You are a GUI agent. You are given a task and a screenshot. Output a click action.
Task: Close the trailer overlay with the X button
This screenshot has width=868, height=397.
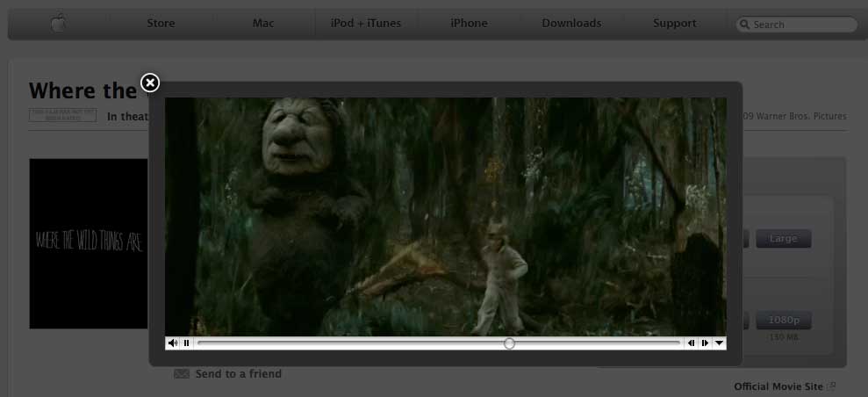[x=150, y=83]
